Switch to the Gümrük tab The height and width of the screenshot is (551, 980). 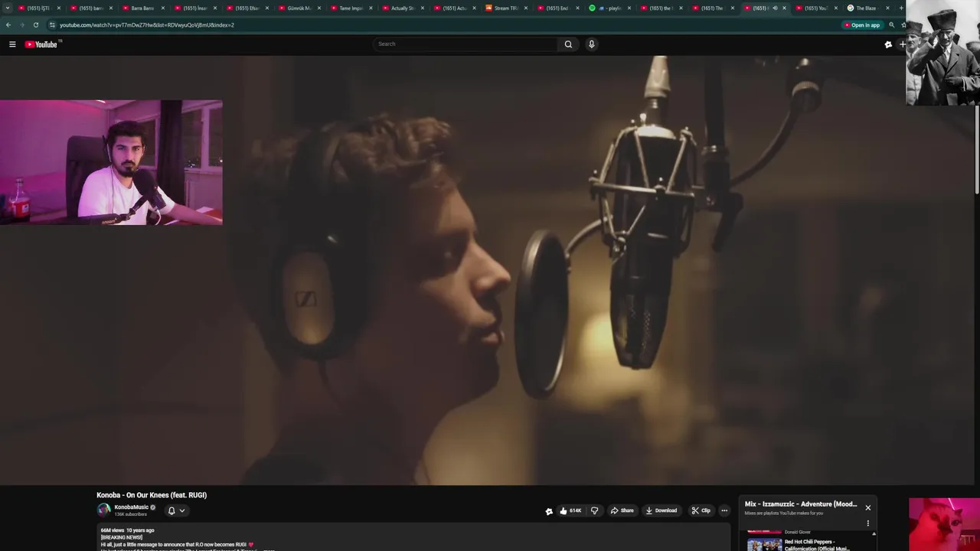299,8
